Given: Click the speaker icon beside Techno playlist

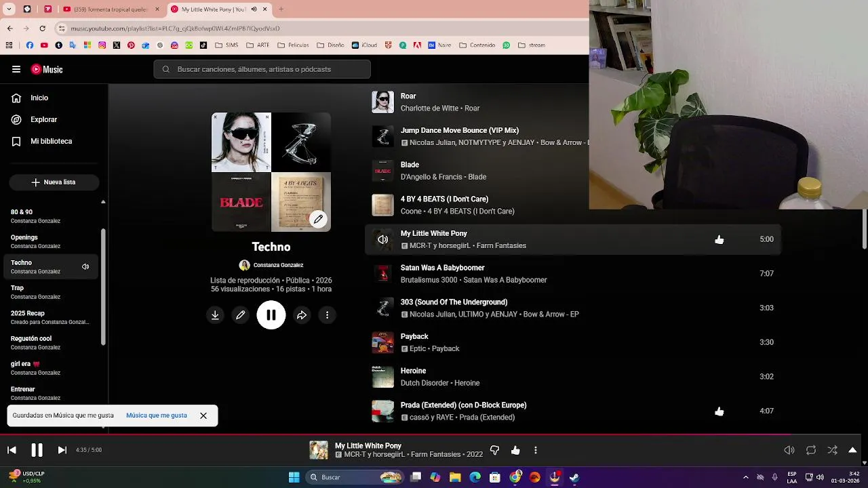Looking at the screenshot, I should pyautogui.click(x=85, y=267).
